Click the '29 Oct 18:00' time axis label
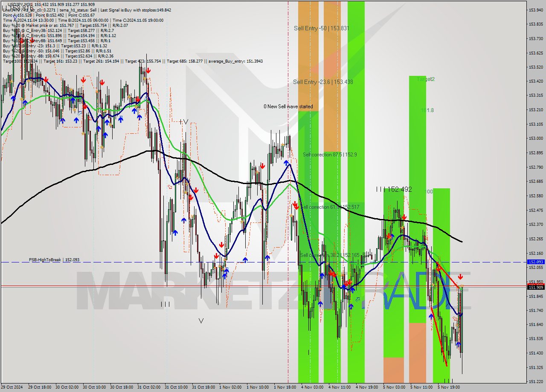Screen dimensions: 546x392 pos(39,387)
